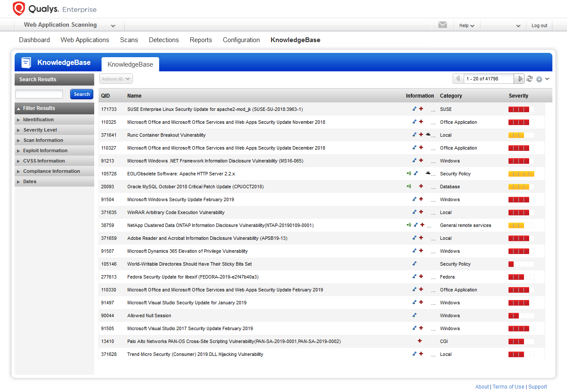Click key icon in Adobe Reader and Acrobat row
This screenshot has height=392, width=567.
414,238
